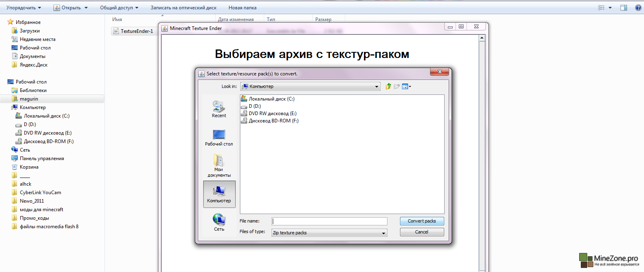The image size is (644, 272).
Task: Open the Упорядочить menu
Action: (24, 8)
